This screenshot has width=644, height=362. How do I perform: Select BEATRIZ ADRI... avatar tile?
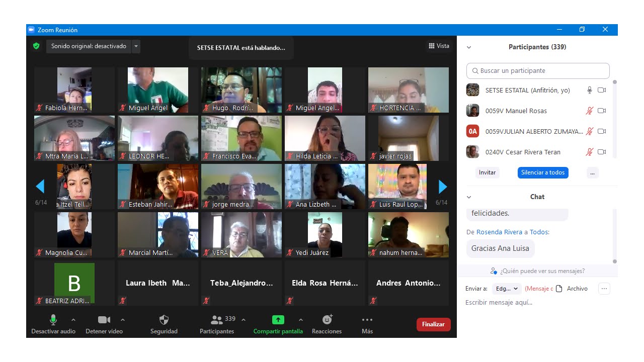click(74, 283)
